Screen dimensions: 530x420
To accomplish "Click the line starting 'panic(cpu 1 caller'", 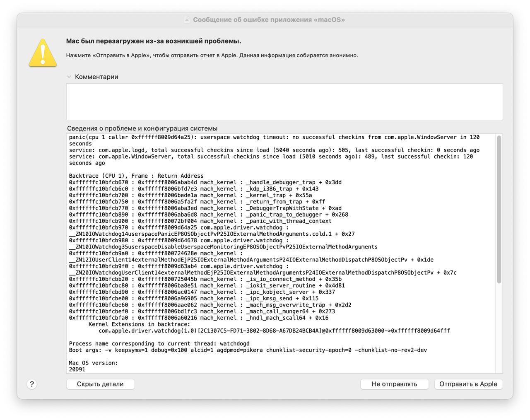I will point(274,137).
